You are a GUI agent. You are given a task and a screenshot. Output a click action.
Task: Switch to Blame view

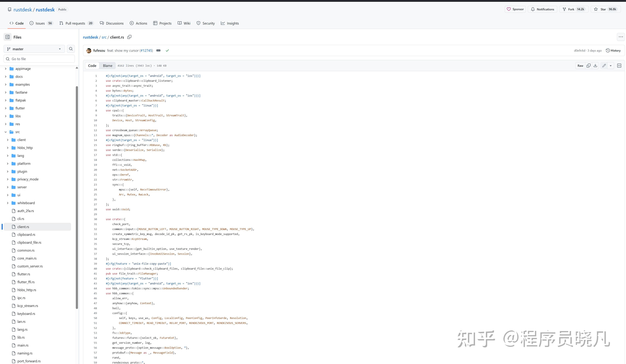(108, 66)
